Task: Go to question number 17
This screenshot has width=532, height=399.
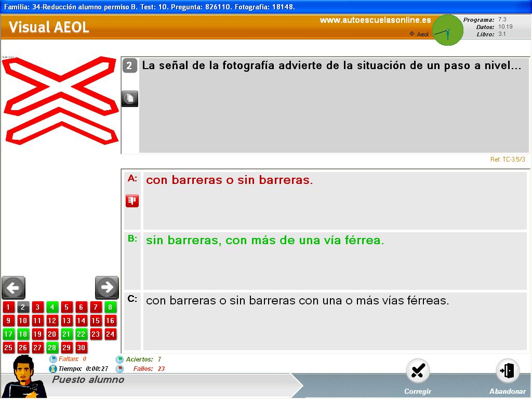Action: (8, 334)
